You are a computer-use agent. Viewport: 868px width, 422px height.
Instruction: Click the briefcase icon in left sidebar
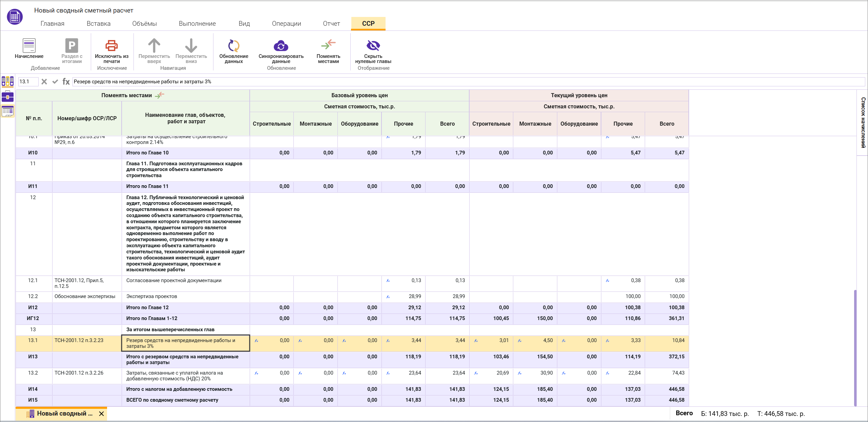pos(7,97)
